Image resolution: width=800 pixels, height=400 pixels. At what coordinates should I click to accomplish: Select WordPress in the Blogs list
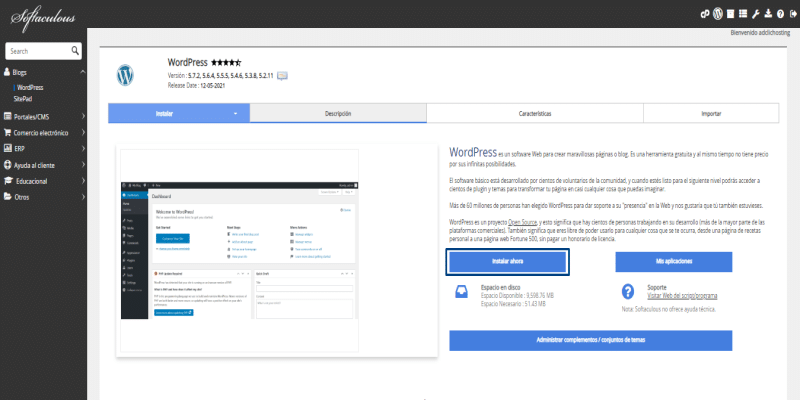30,88
